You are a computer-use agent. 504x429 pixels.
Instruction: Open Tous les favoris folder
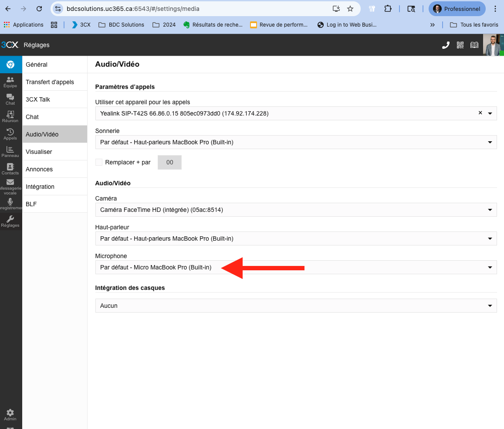[x=474, y=25]
